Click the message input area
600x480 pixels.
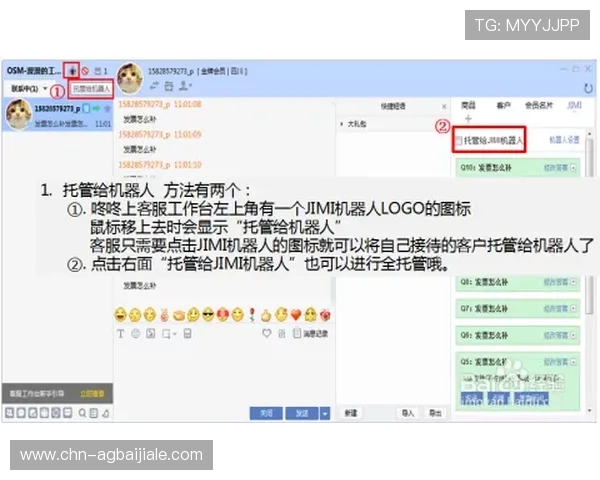224,371
